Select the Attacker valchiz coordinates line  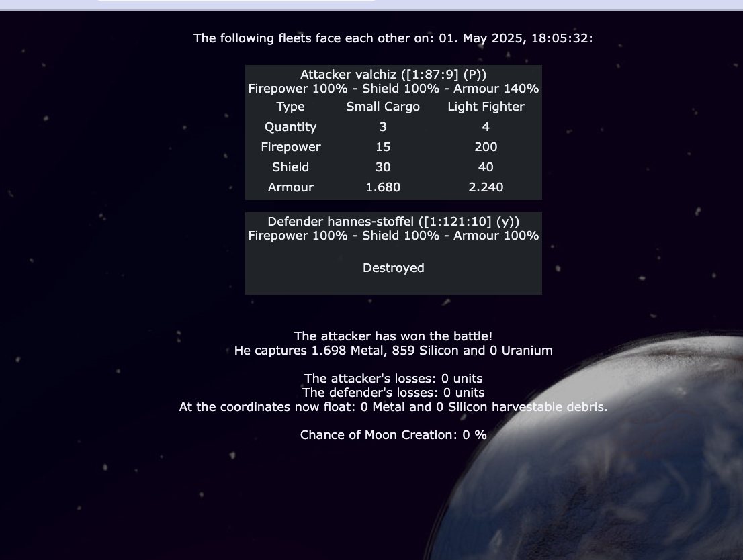tap(393, 75)
